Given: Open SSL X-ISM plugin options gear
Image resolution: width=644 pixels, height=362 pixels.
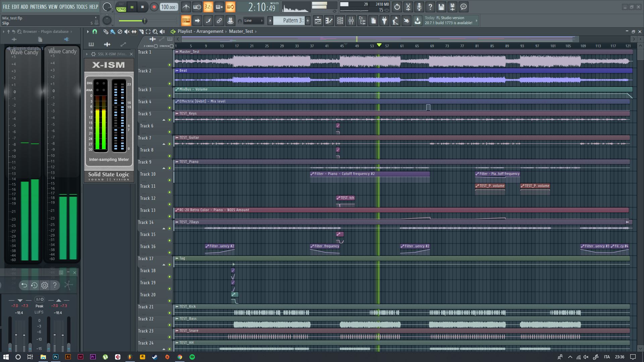Looking at the screenshot, I should [x=93, y=54].
